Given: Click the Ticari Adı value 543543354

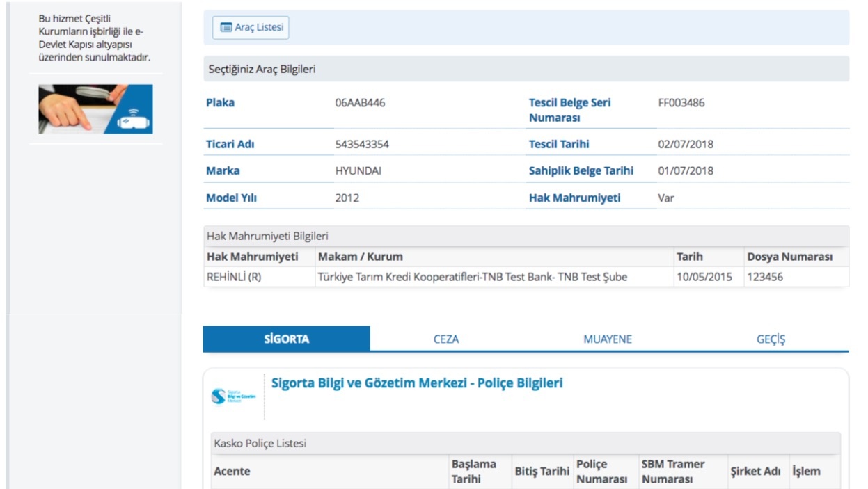Looking at the screenshot, I should 362,145.
